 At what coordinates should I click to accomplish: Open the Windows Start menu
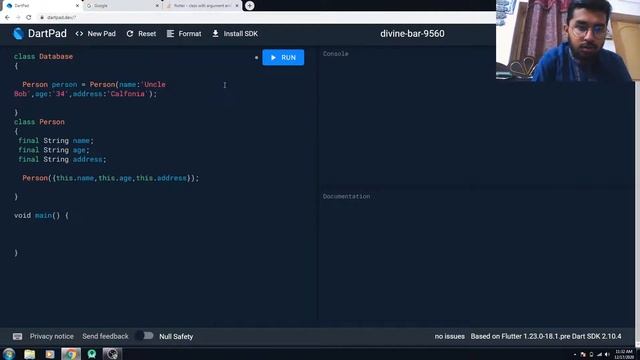(x=9, y=354)
